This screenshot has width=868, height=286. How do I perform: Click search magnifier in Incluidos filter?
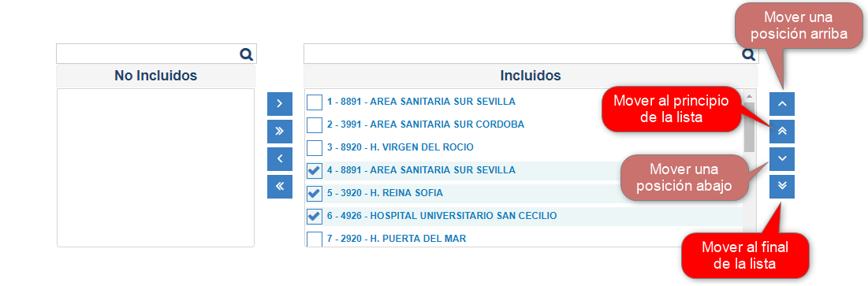click(748, 54)
